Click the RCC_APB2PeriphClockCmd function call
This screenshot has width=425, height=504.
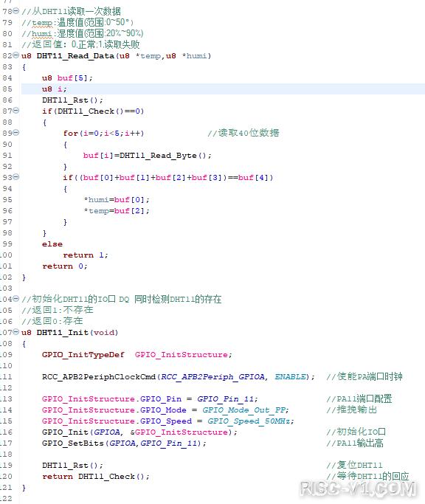click(x=99, y=377)
